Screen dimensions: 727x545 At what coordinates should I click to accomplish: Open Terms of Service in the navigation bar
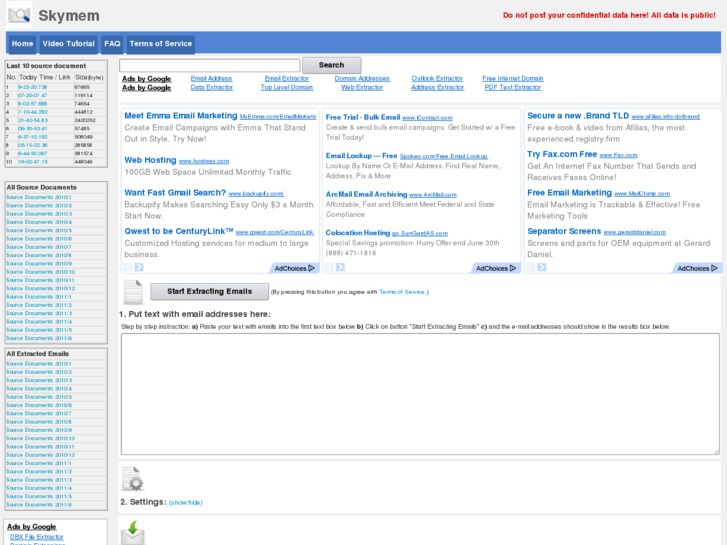pos(160,44)
